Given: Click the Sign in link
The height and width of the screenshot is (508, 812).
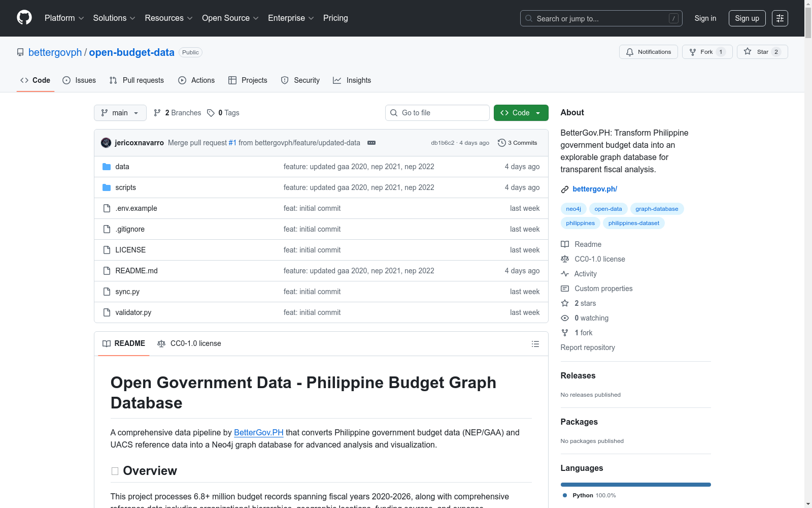Looking at the screenshot, I should click(705, 18).
